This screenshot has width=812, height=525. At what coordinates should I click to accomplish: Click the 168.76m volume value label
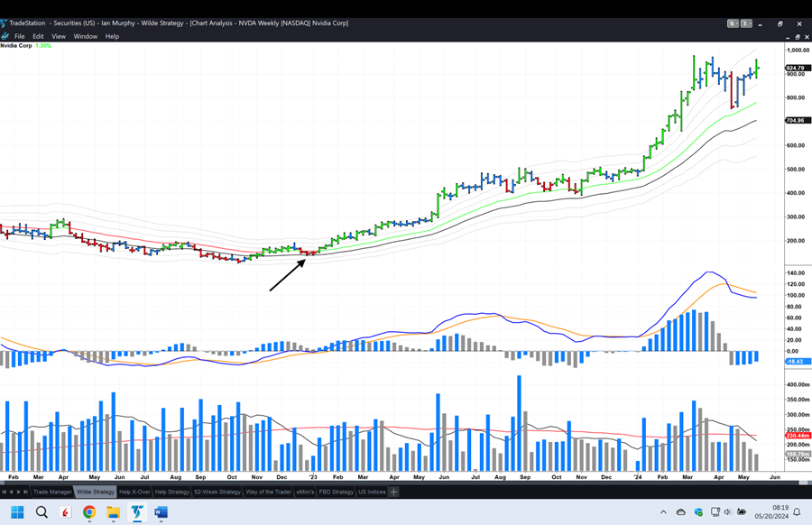tap(798, 454)
